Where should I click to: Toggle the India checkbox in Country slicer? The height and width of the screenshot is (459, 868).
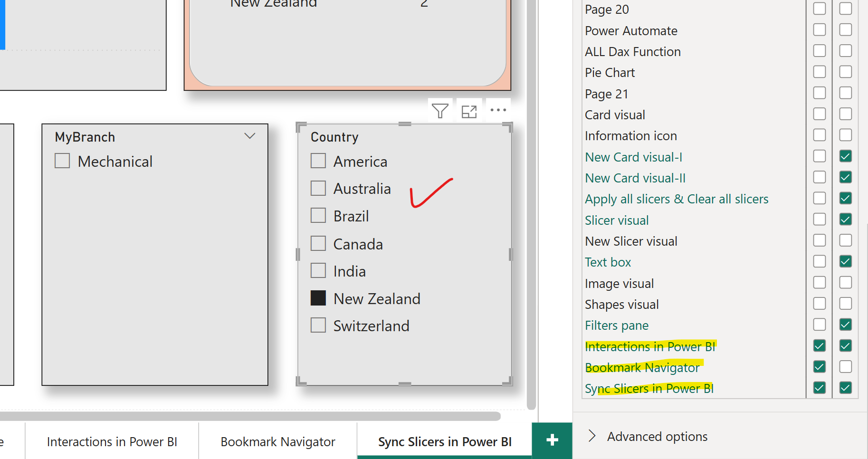pyautogui.click(x=318, y=270)
